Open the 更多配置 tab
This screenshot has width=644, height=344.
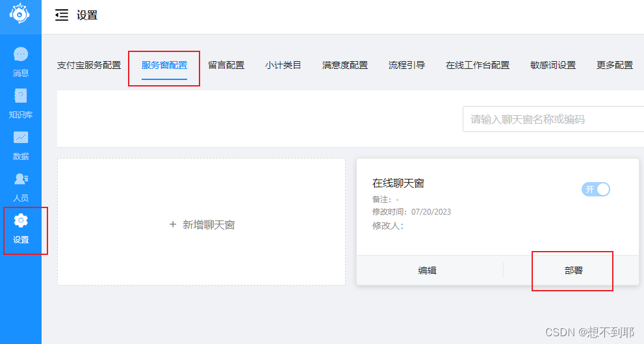tap(614, 65)
